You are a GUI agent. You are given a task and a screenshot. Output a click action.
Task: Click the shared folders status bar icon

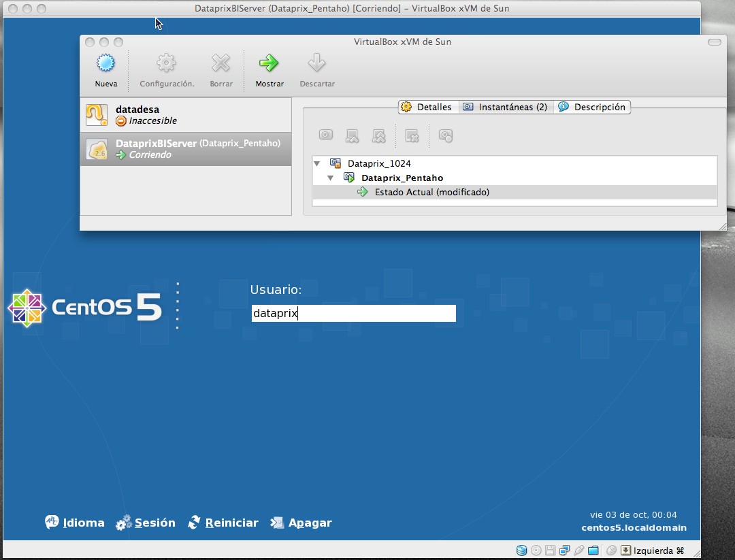coord(593,550)
